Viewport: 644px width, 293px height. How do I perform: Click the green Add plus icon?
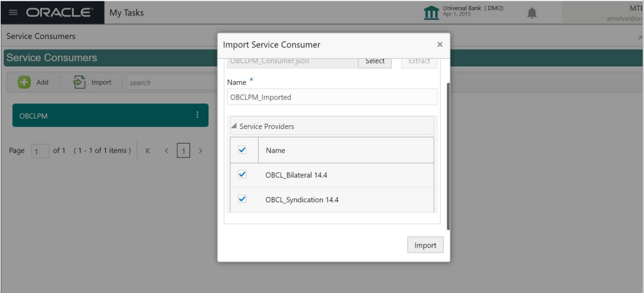point(24,82)
